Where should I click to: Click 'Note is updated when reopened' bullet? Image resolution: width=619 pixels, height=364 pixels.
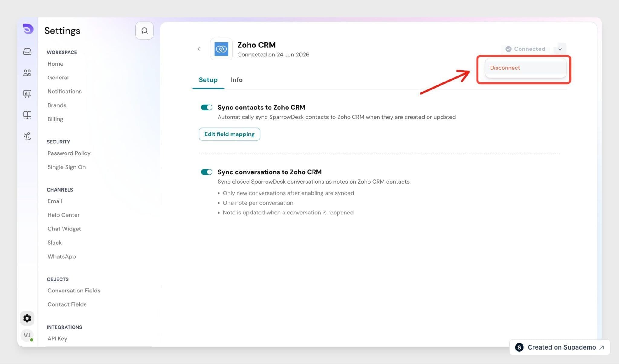click(x=288, y=213)
